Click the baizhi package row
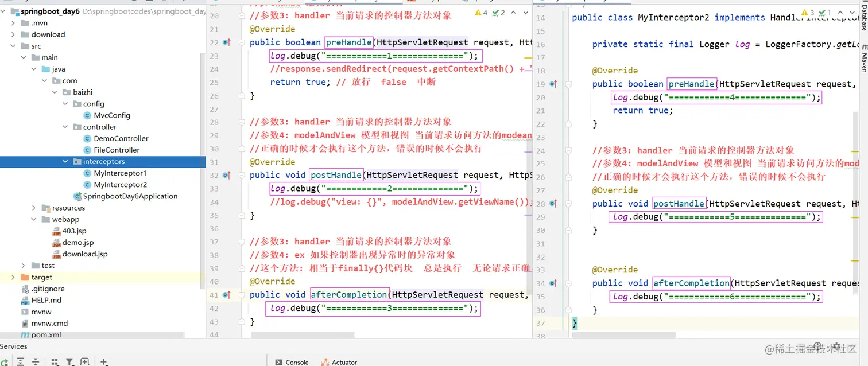The height and width of the screenshot is (366, 868). [103, 92]
